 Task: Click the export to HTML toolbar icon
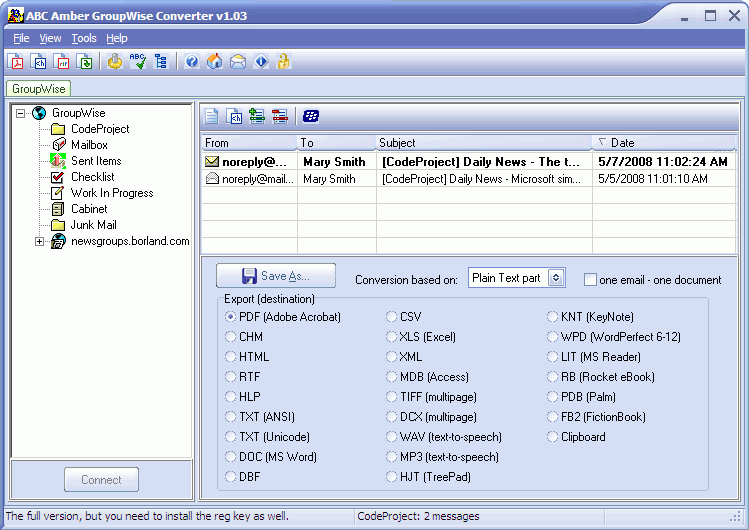tap(39, 61)
